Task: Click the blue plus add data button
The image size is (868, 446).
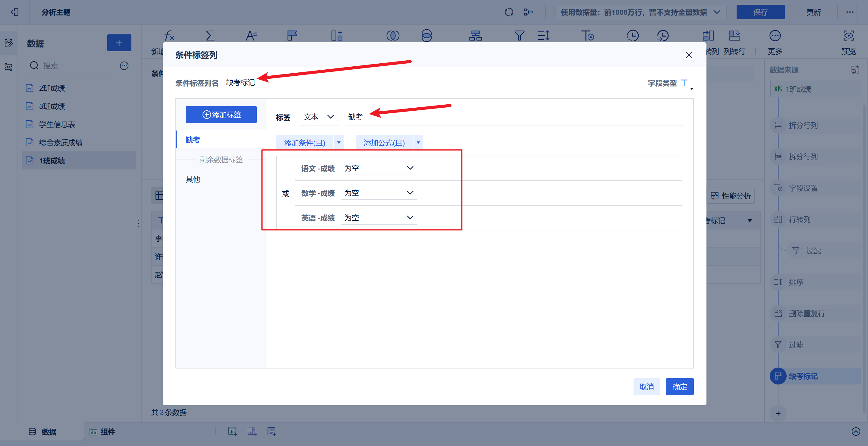Action: coord(119,43)
